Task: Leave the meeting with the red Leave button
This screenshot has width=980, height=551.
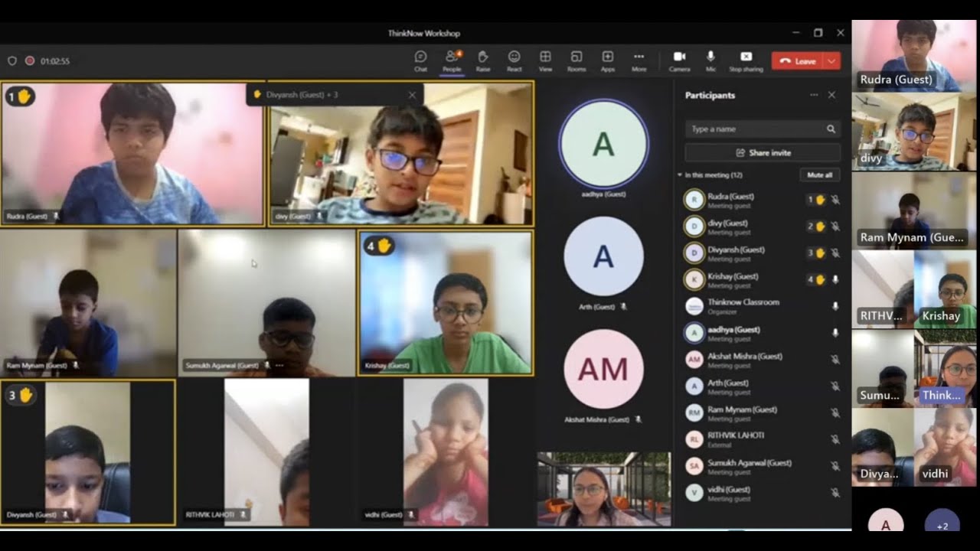Action: pyautogui.click(x=797, y=61)
